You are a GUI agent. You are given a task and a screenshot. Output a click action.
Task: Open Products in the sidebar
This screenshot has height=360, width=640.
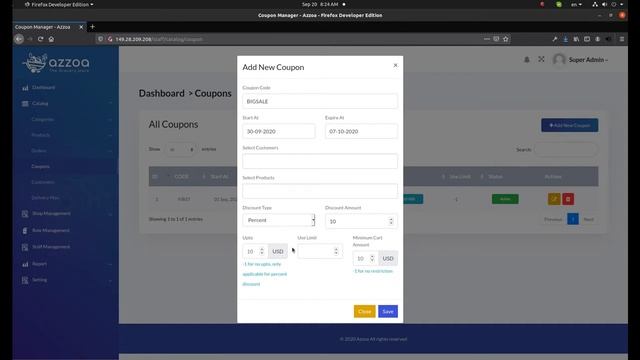click(41, 135)
